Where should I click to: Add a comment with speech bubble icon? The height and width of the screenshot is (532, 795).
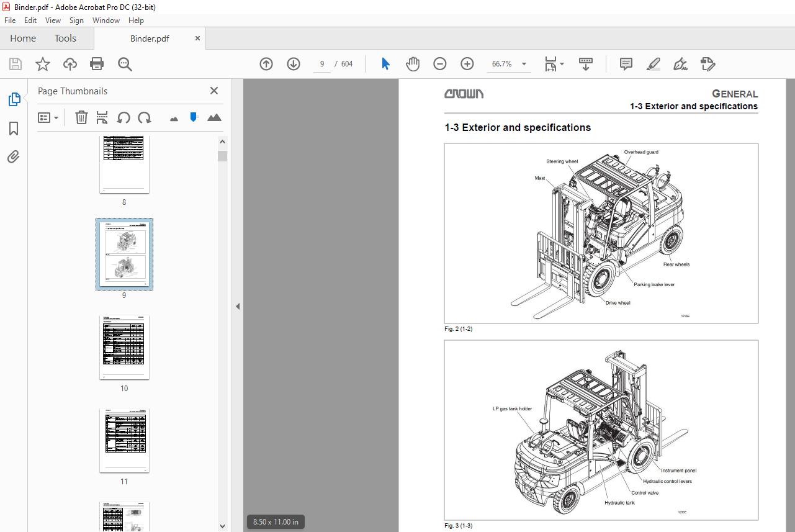click(x=626, y=64)
